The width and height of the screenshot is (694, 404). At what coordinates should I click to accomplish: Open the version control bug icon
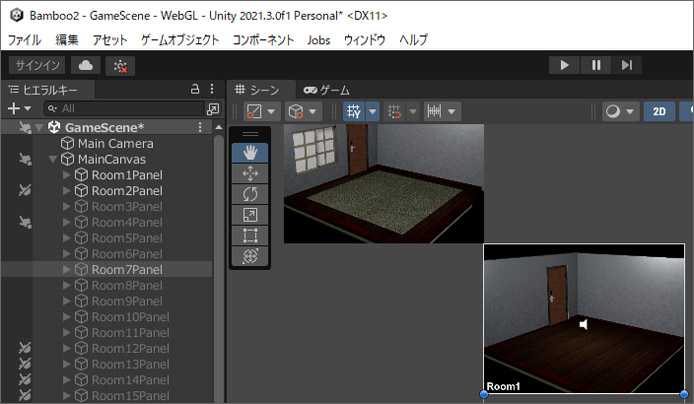click(x=120, y=66)
